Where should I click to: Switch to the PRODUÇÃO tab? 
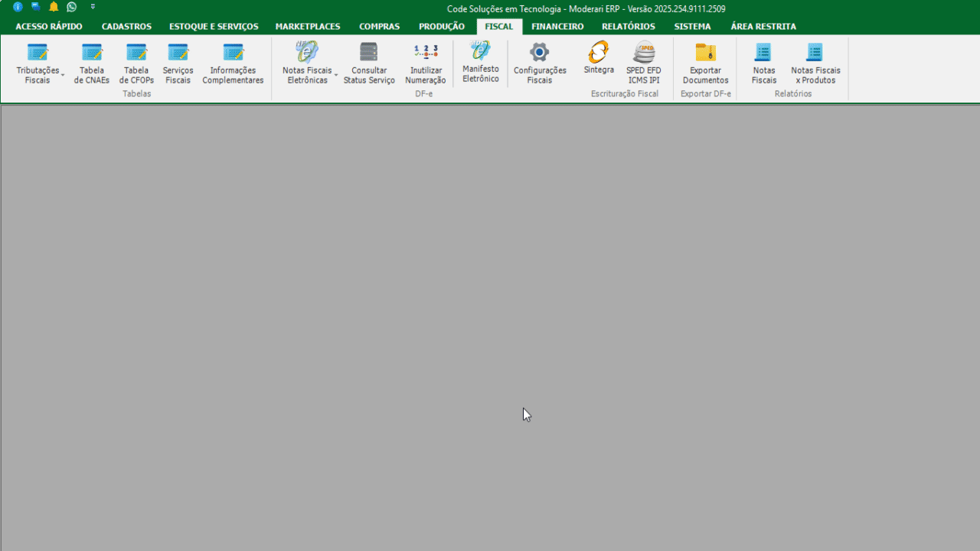442,27
